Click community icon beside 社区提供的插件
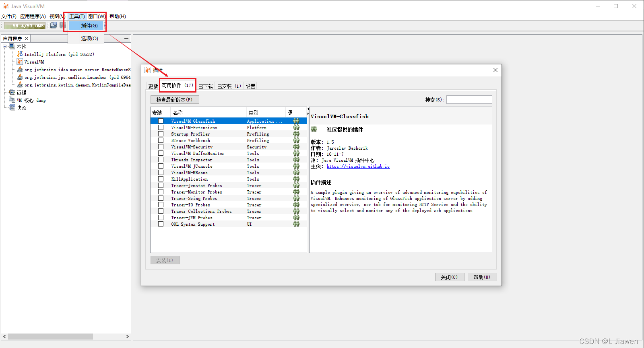Image resolution: width=644 pixels, height=348 pixels. point(314,129)
